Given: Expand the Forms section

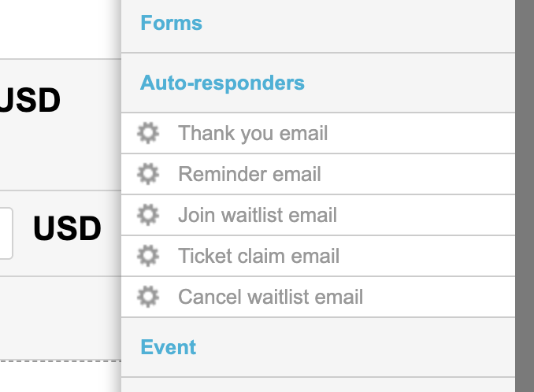Looking at the screenshot, I should [x=171, y=24].
